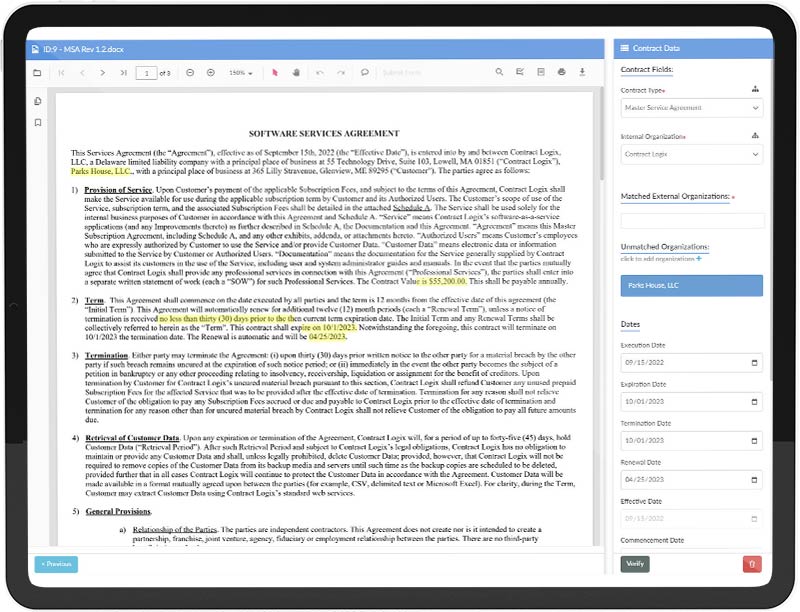Add a comment with the speech bubble icon
Screen dimensions: 800x612
364,72
